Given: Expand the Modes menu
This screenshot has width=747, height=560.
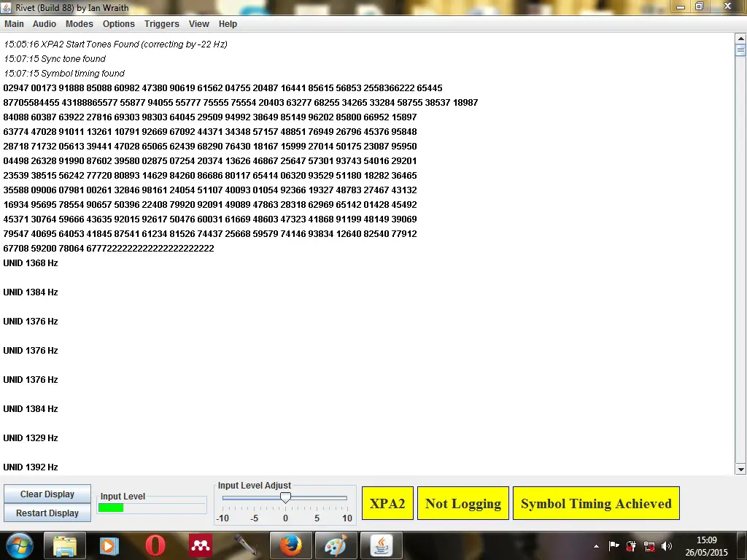Looking at the screenshot, I should 80,24.
